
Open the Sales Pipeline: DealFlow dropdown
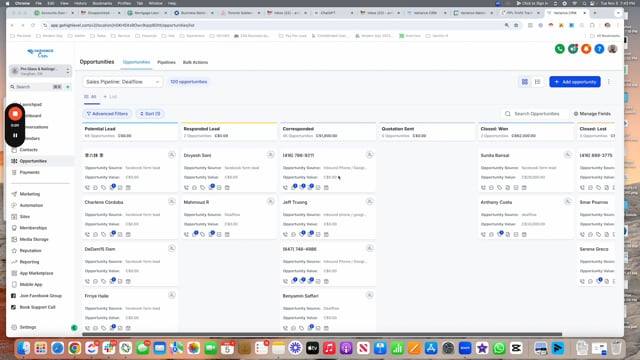tap(122, 82)
